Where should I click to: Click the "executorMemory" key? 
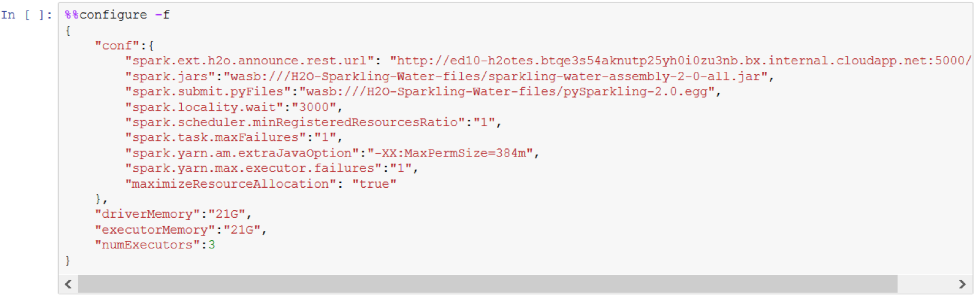[155, 230]
